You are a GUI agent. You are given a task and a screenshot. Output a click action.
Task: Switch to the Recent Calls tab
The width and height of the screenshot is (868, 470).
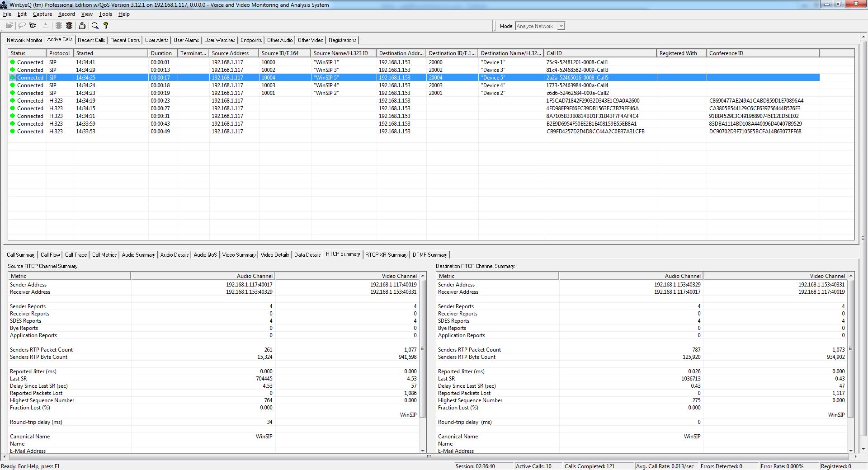click(x=91, y=40)
